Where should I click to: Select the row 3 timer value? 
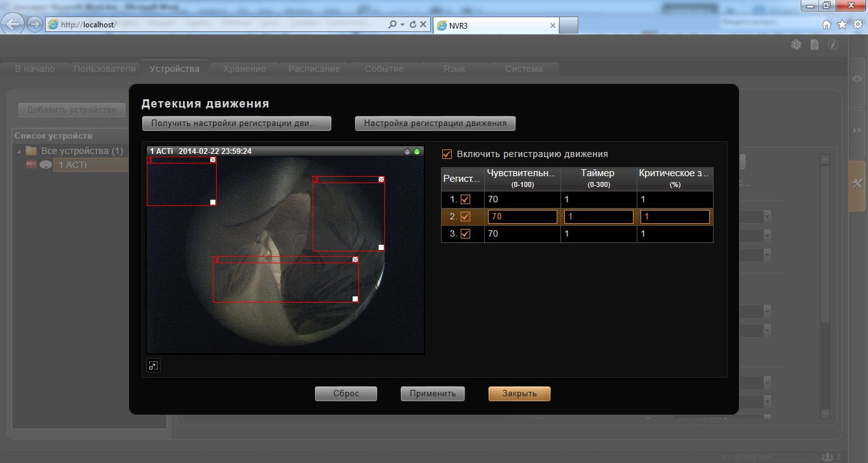pos(568,233)
